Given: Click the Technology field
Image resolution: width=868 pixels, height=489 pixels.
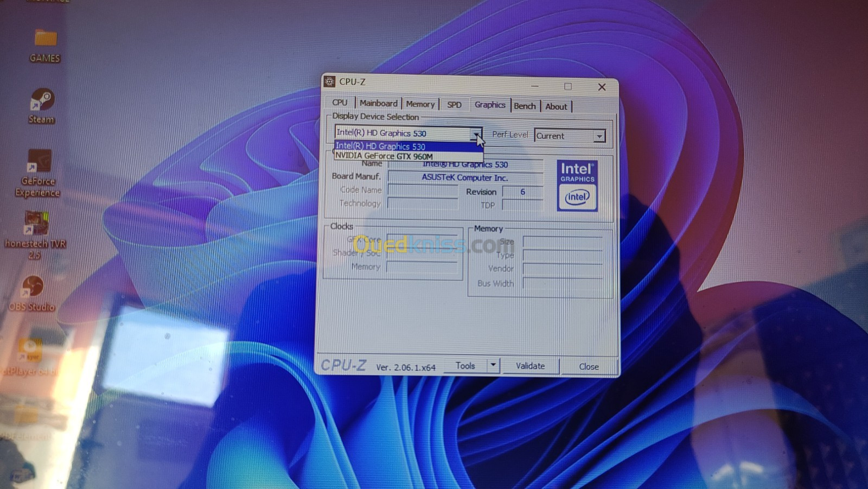Looking at the screenshot, I should tap(423, 204).
